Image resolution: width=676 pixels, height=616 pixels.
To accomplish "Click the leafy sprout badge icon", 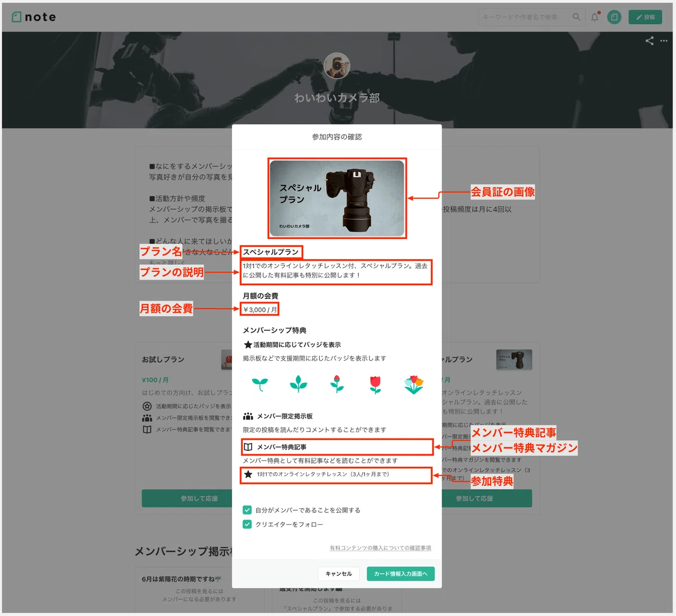I will pos(298,384).
